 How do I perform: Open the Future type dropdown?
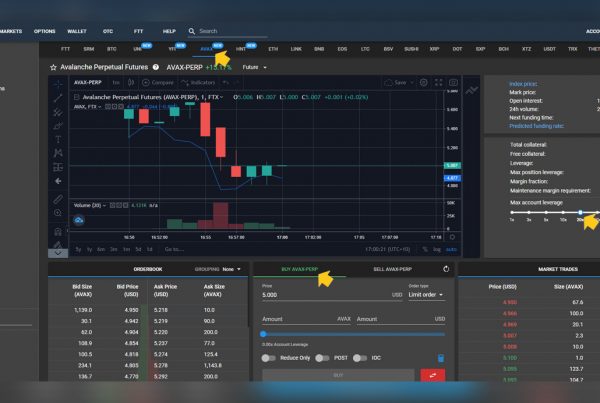click(x=254, y=67)
